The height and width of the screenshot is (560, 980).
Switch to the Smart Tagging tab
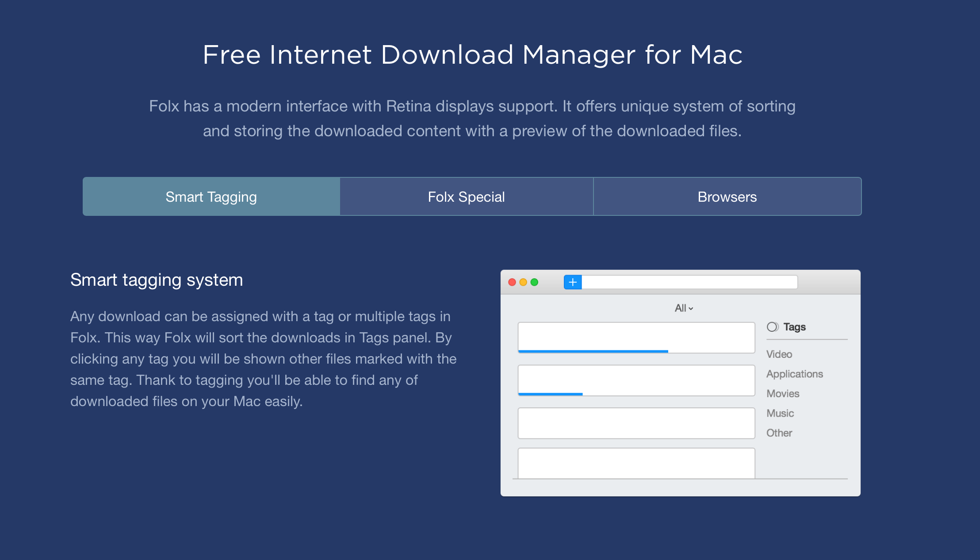point(211,197)
